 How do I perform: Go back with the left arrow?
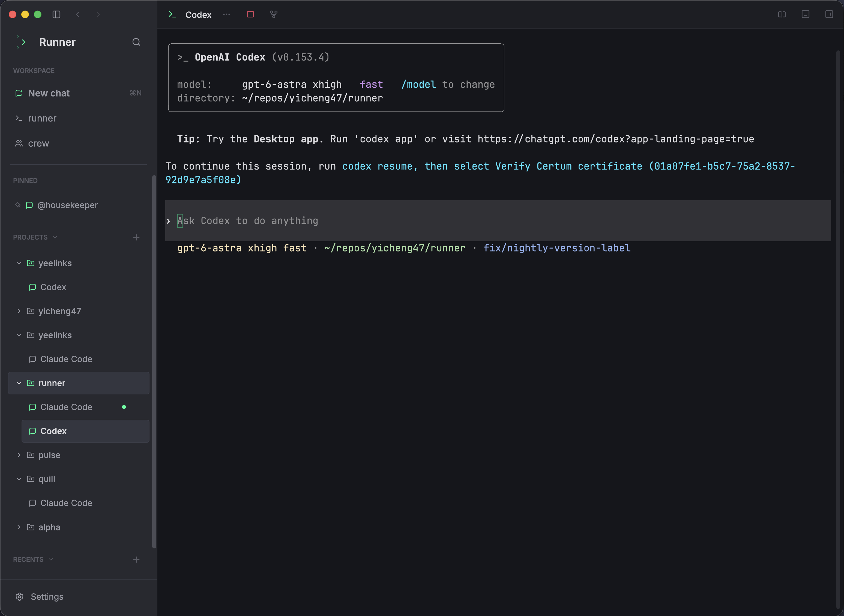tap(78, 14)
